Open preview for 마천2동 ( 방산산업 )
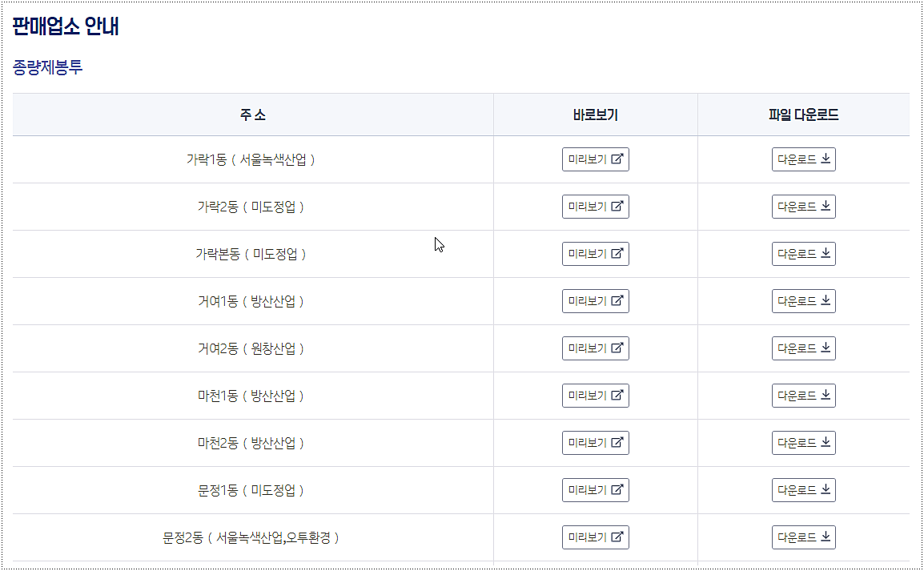Image resolution: width=924 pixels, height=571 pixels. [595, 442]
